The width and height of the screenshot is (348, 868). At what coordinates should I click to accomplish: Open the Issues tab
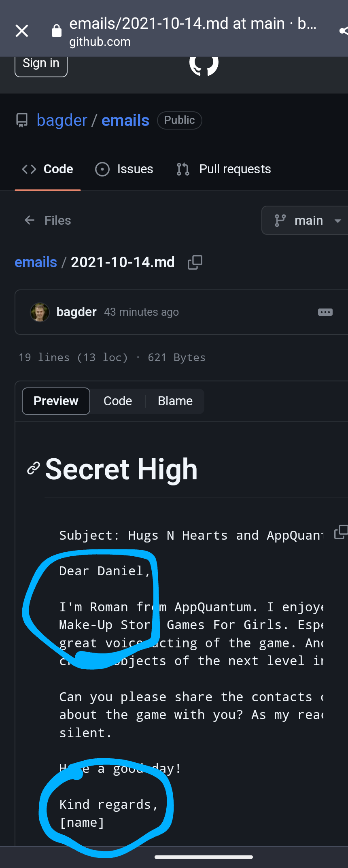click(124, 169)
